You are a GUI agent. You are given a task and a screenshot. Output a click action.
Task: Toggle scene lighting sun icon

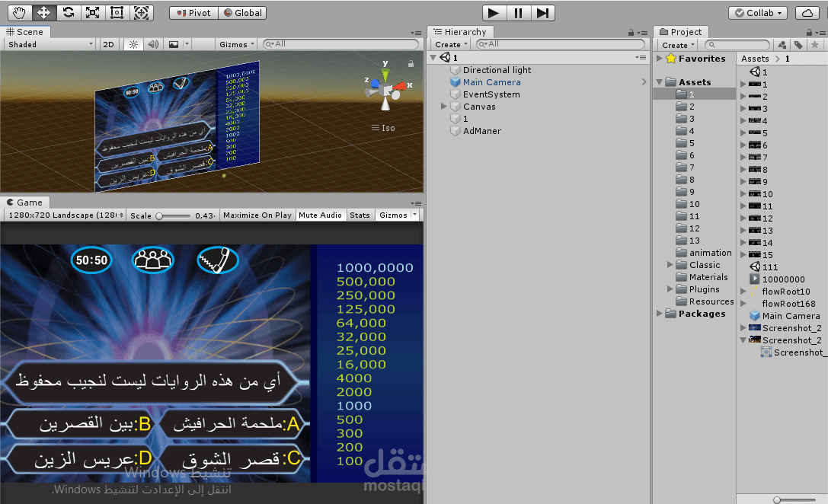(133, 44)
